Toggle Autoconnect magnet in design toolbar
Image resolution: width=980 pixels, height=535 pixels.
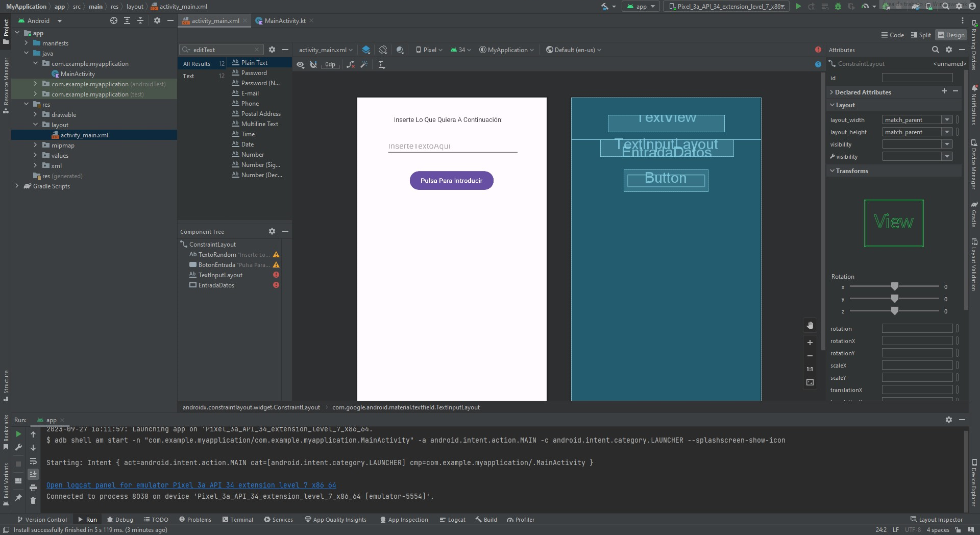pos(313,64)
